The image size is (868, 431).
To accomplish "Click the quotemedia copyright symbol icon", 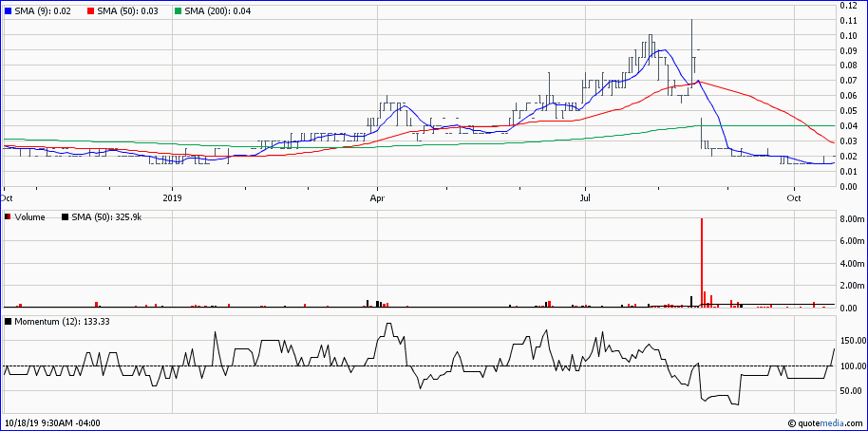I will pos(792,422).
